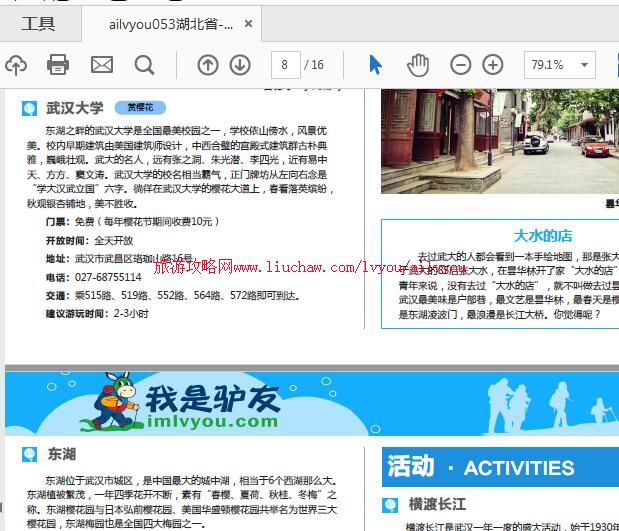Click the cloud upload icon

click(x=16, y=65)
